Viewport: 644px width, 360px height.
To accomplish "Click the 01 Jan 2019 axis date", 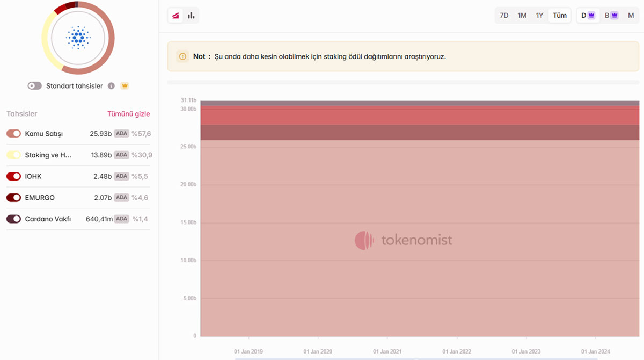I will pos(248,351).
